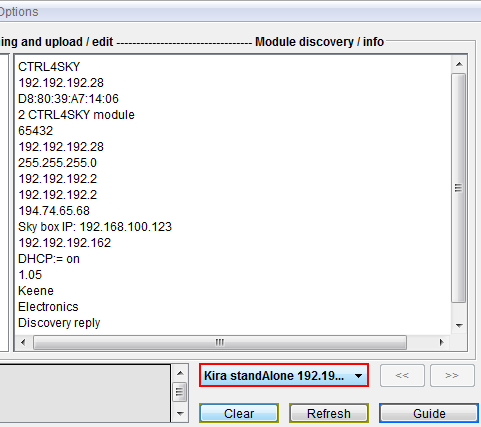481x427 pixels.
Task: Click the info list scroll up arrow
Action: pyautogui.click(x=459, y=64)
